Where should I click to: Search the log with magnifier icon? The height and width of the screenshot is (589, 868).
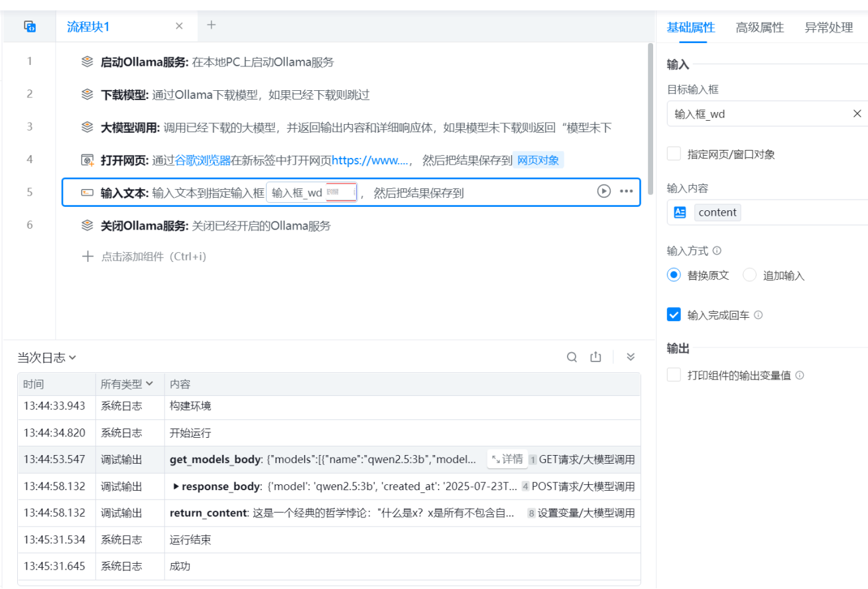coord(572,358)
